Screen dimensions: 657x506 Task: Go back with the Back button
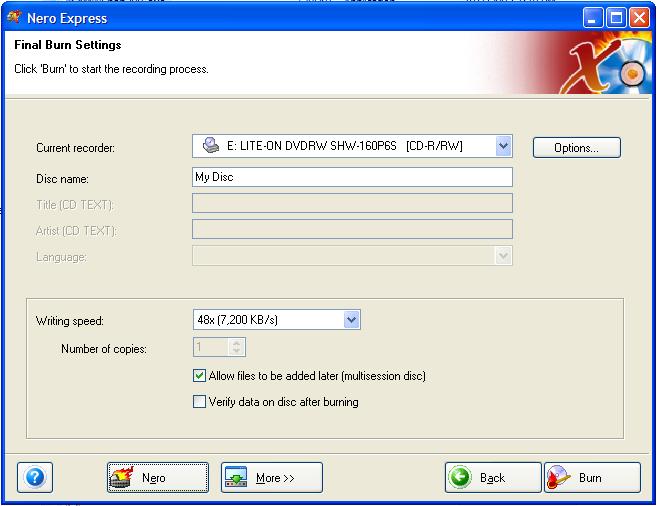pyautogui.click(x=493, y=478)
